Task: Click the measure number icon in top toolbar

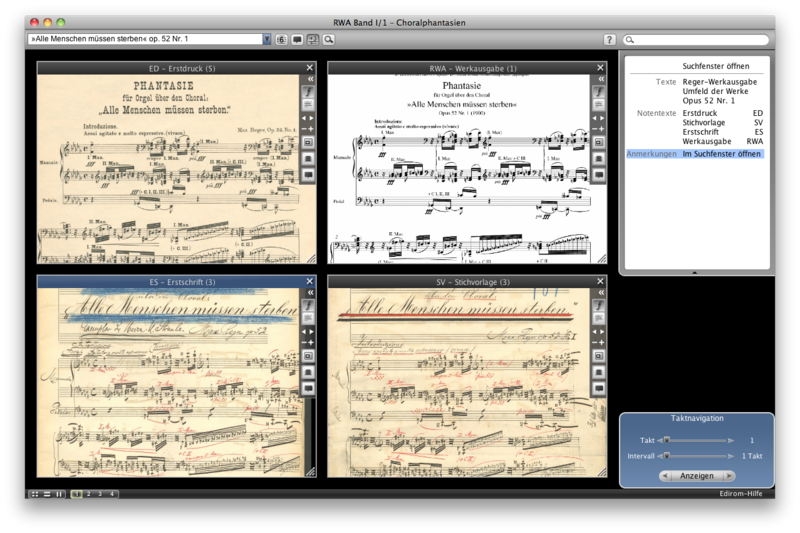Action: point(282,39)
